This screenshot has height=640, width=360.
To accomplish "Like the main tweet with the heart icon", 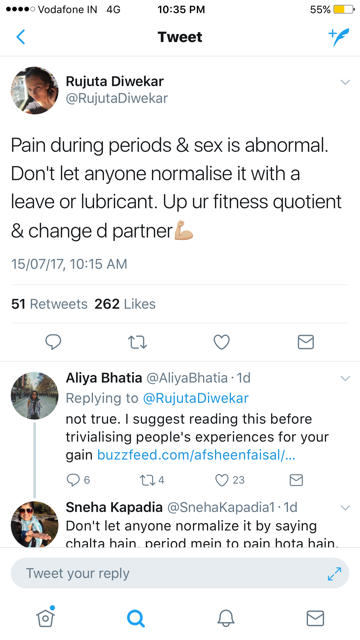I will pyautogui.click(x=222, y=342).
